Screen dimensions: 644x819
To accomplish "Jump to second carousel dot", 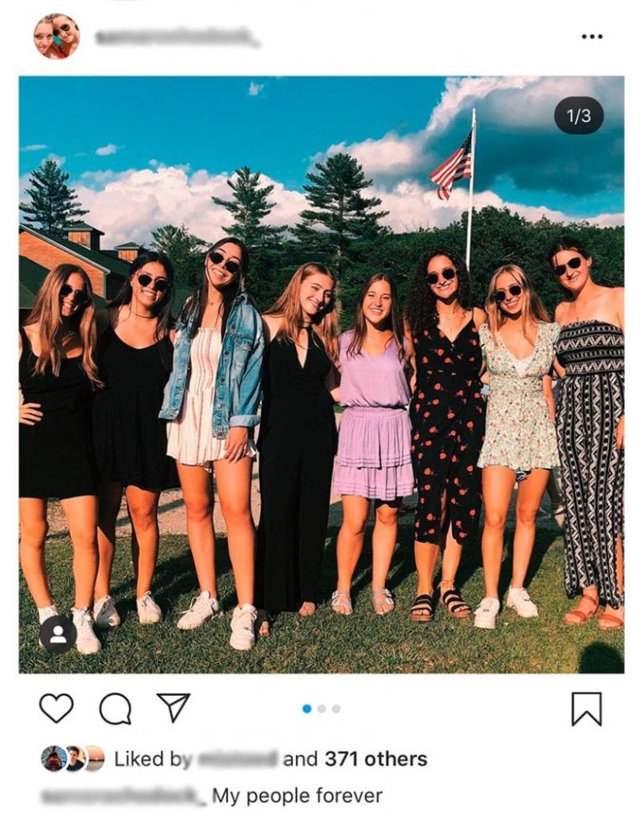I will [x=321, y=709].
